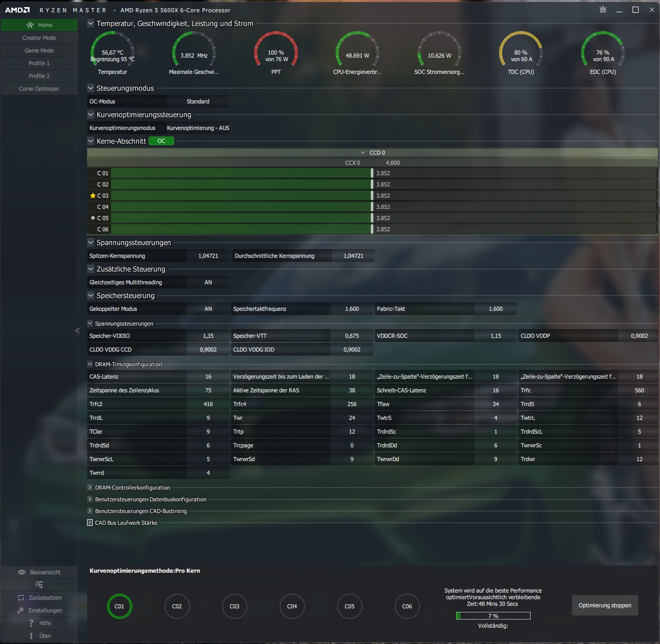Click the CPU-Energieverbrauch gauge

tap(358, 52)
